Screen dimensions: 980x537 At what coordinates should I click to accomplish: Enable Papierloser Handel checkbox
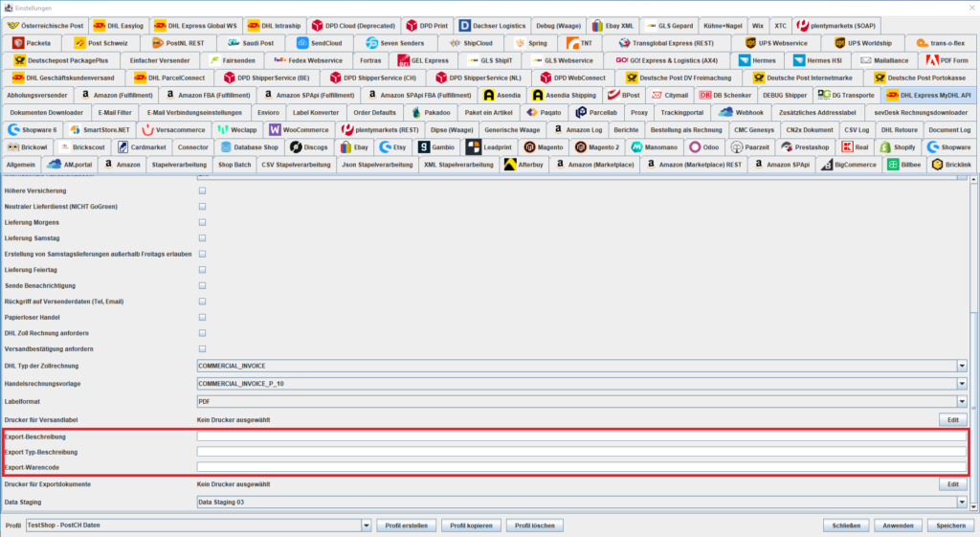tap(202, 318)
